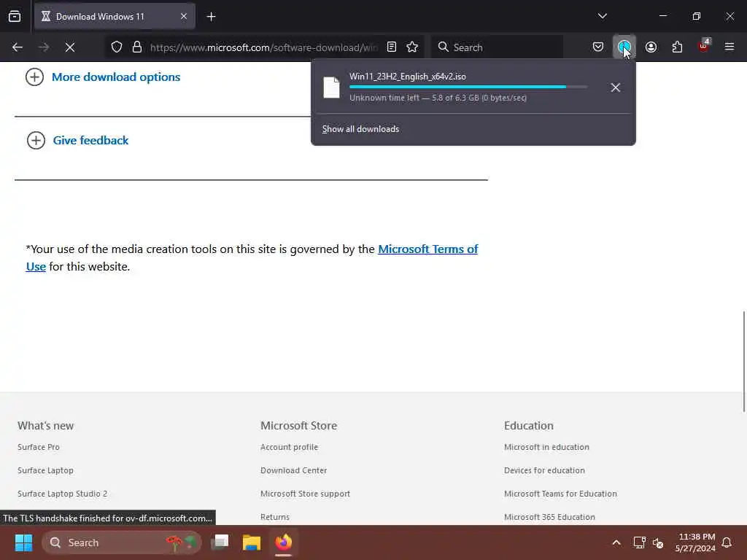
Task: Go forward one page
Action: (44, 47)
